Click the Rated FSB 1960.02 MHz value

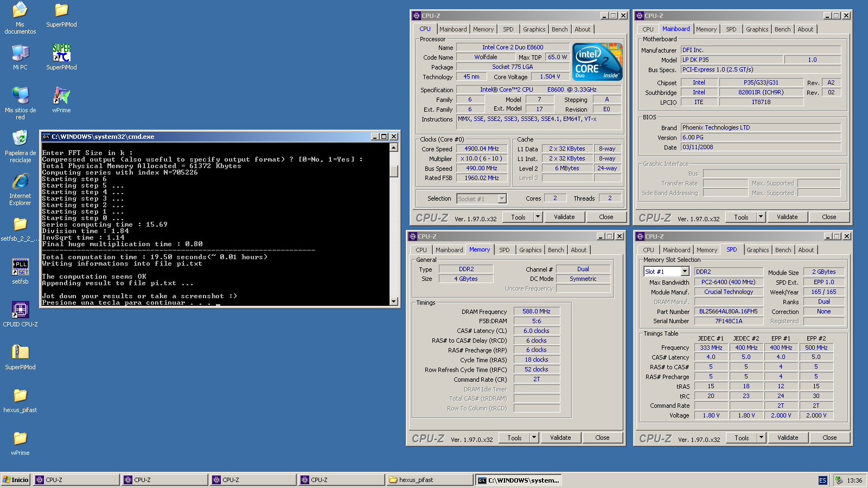pos(482,178)
